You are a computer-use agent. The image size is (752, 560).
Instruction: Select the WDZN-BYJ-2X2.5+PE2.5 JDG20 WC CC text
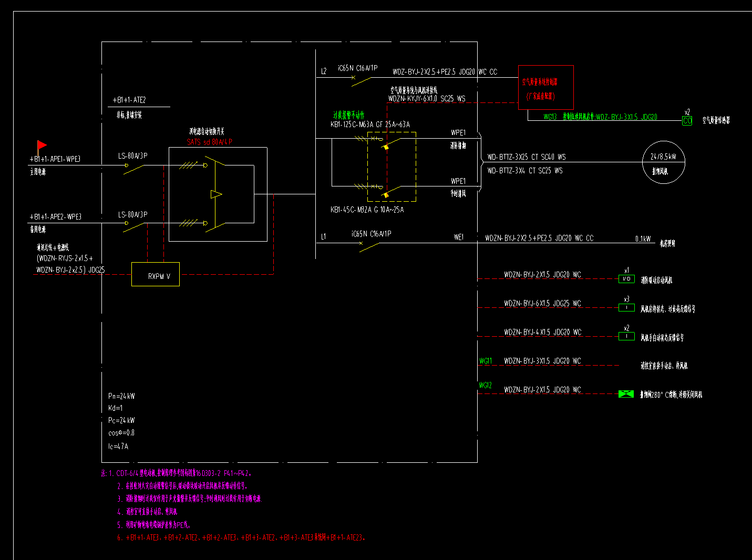(x=539, y=238)
